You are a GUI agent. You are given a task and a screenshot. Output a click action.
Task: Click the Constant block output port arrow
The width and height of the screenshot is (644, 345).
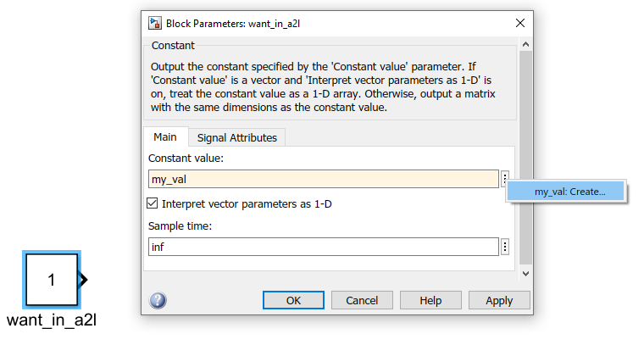pos(84,280)
